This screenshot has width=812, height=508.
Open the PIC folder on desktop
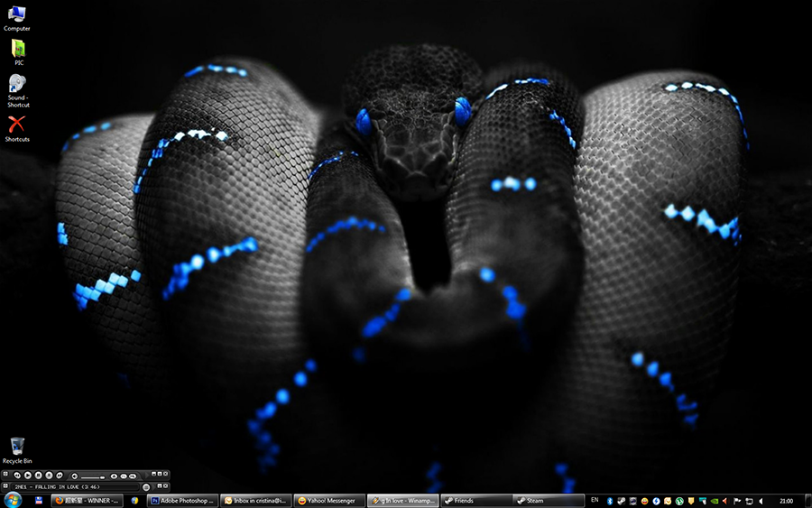coord(18,52)
